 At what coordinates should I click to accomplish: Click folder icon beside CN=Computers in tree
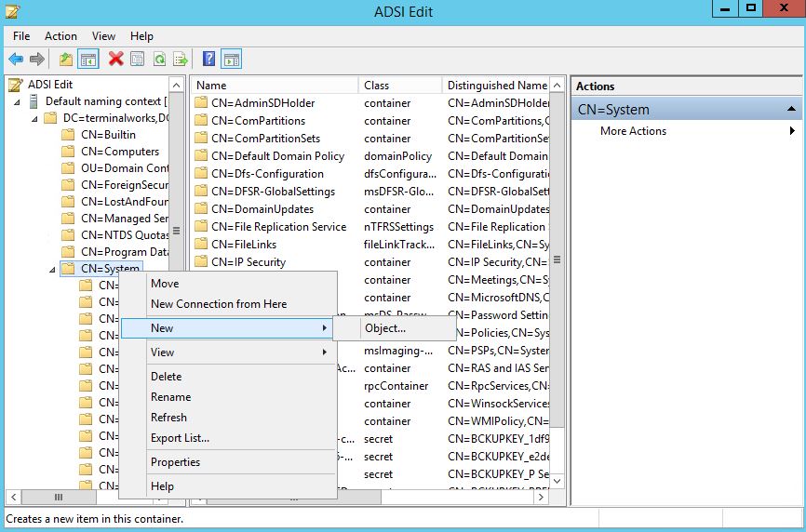(x=68, y=152)
